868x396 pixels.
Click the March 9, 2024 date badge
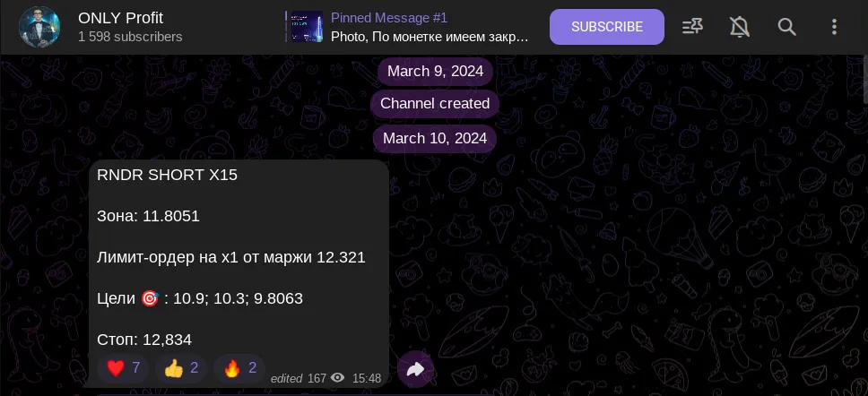point(435,72)
